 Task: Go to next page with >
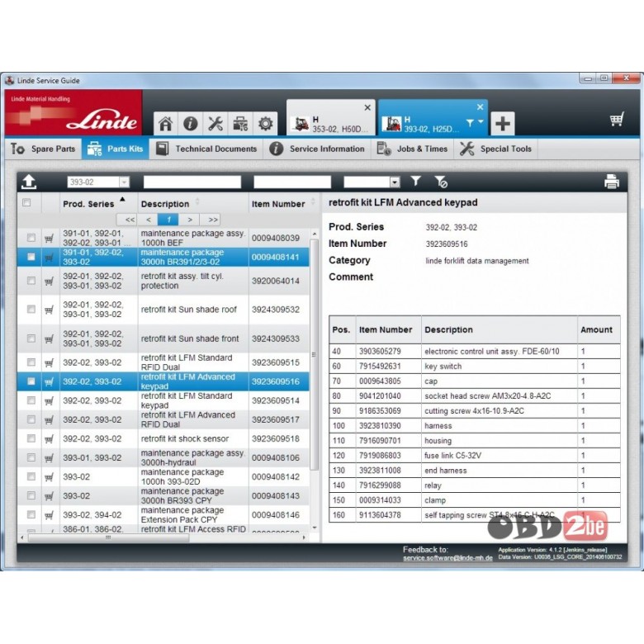189,220
